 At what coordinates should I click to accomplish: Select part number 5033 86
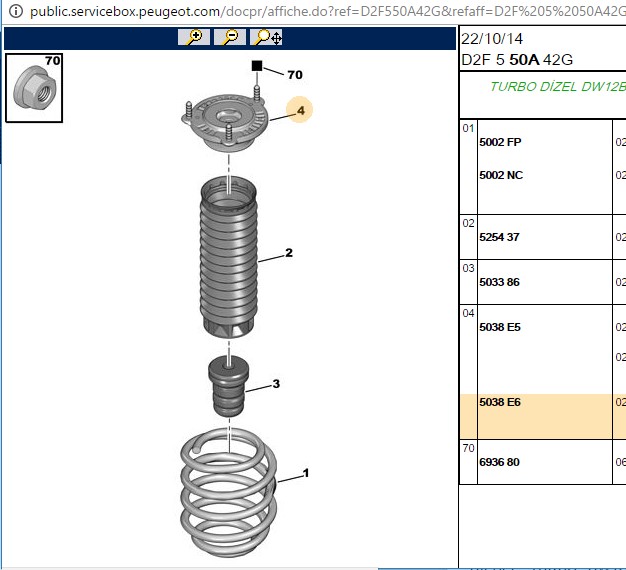click(x=499, y=282)
